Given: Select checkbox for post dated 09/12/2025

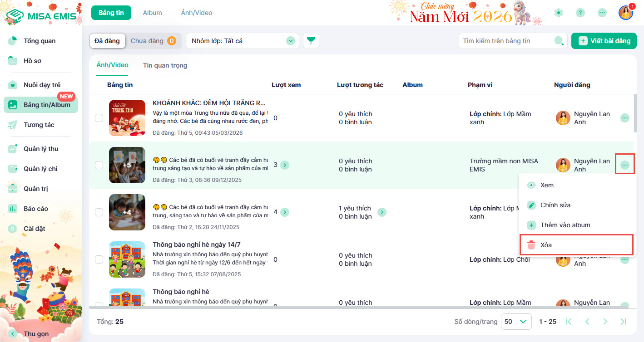Looking at the screenshot, I should 99,165.
